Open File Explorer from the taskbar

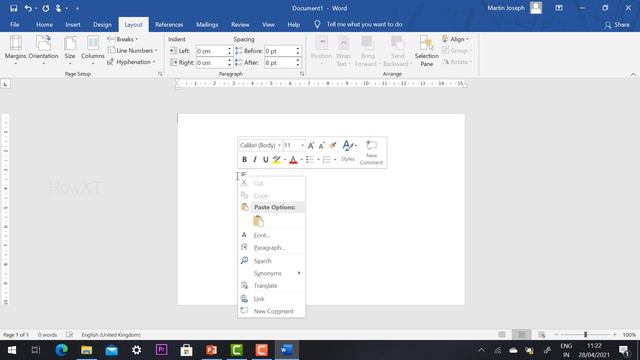[86, 350]
